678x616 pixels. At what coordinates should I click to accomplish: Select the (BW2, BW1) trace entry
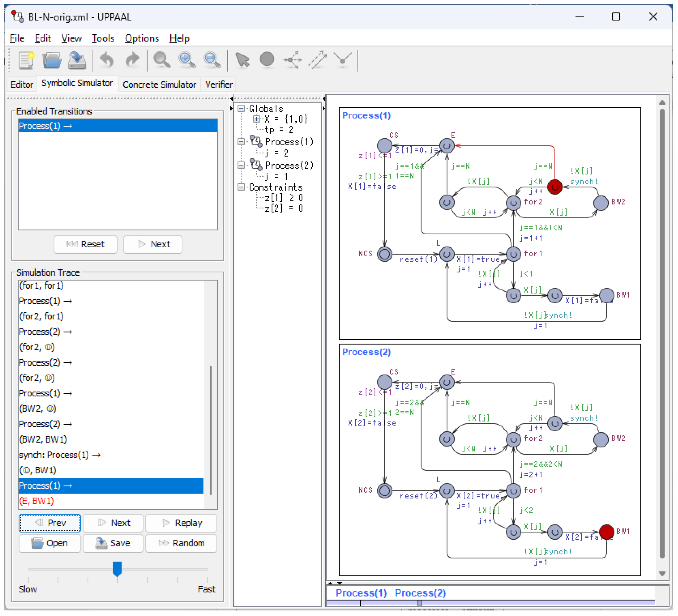[x=43, y=439]
